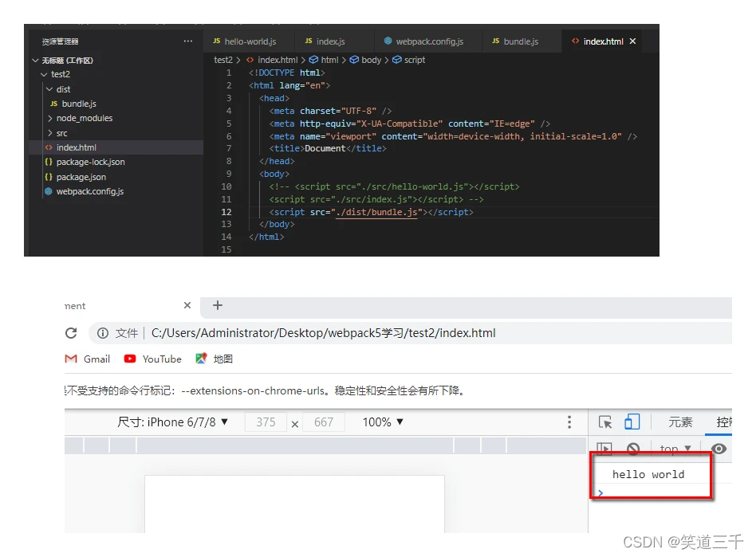The height and width of the screenshot is (557, 756).
Task: Open package.json in the explorer
Action: 81,177
